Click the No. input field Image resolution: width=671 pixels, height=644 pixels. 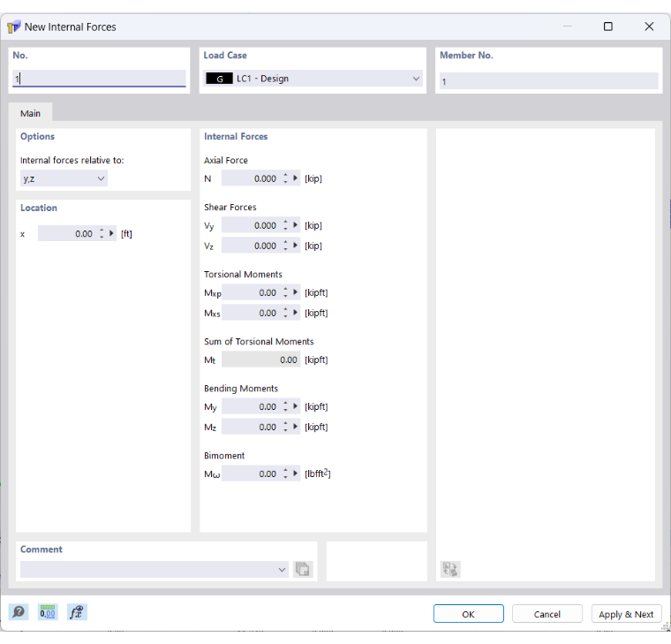(x=99, y=79)
